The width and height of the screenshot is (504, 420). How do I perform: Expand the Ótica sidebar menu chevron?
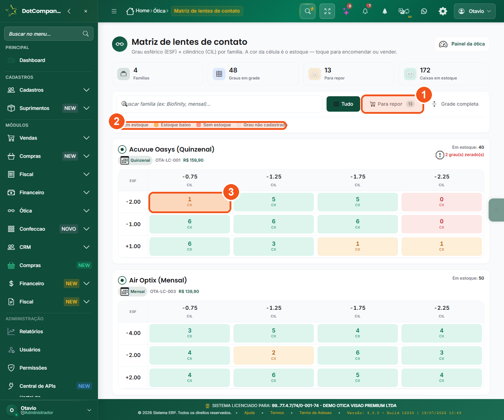pos(86,211)
